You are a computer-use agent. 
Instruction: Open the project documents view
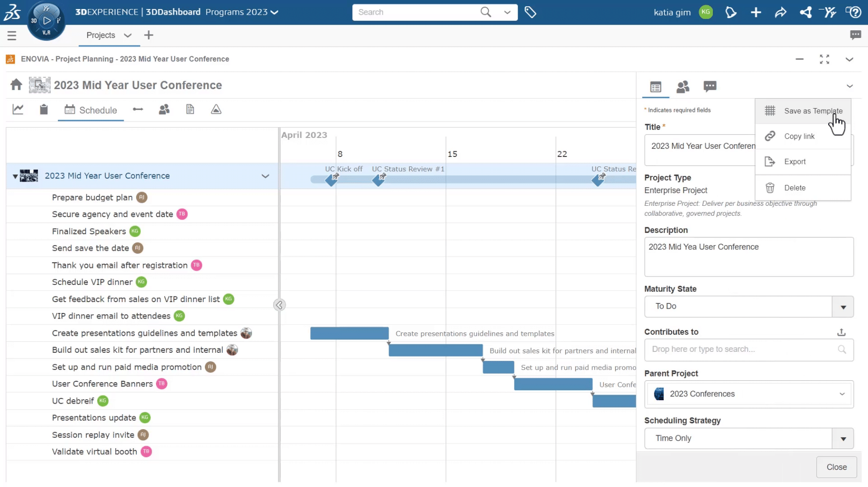point(191,109)
